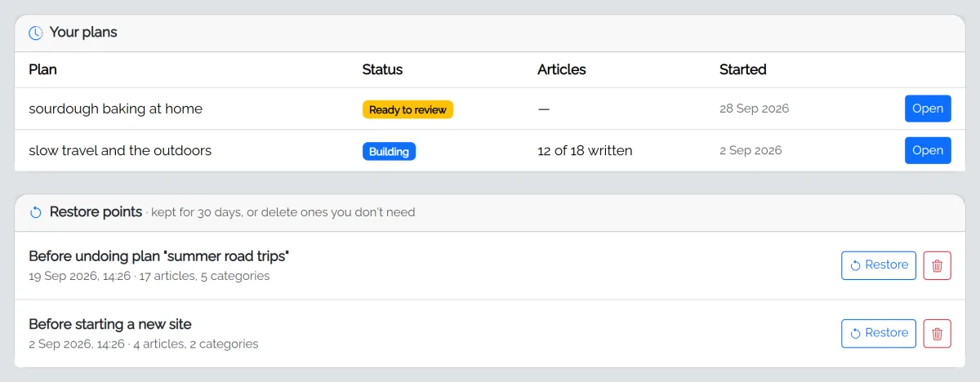Open the slow travel and the outdoors plan
The image size is (980, 382).
pyautogui.click(x=928, y=150)
